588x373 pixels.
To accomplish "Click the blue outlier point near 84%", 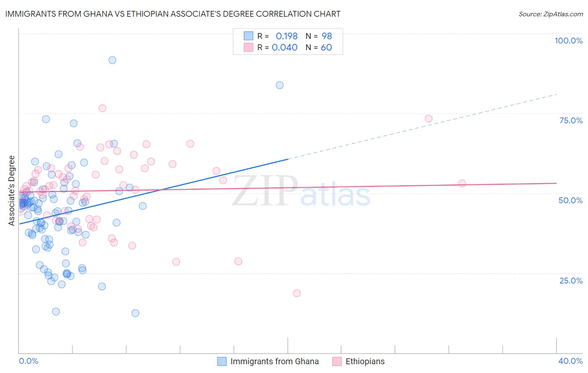I will click(280, 85).
